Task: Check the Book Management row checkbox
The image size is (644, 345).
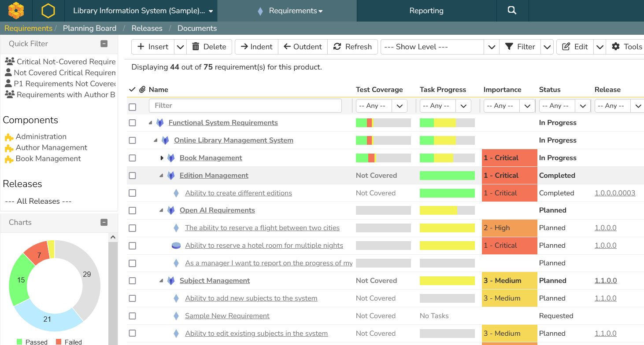Action: (x=132, y=158)
